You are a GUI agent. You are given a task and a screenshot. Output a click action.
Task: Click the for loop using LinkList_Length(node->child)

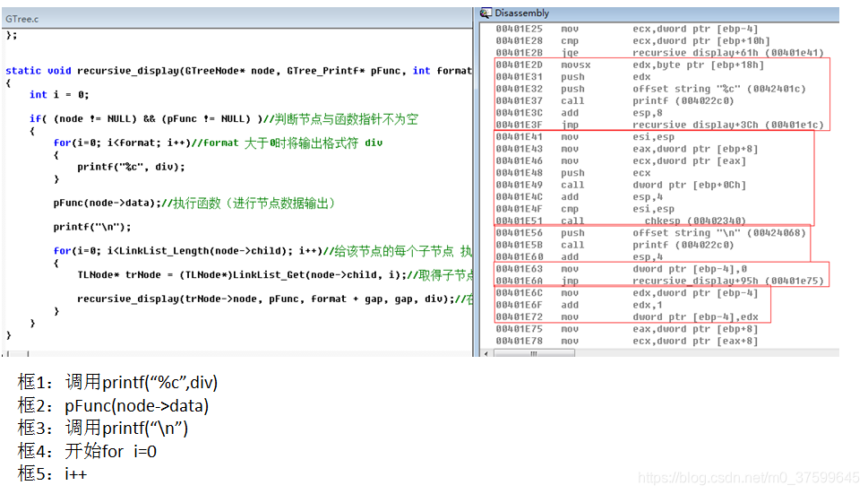263,251
